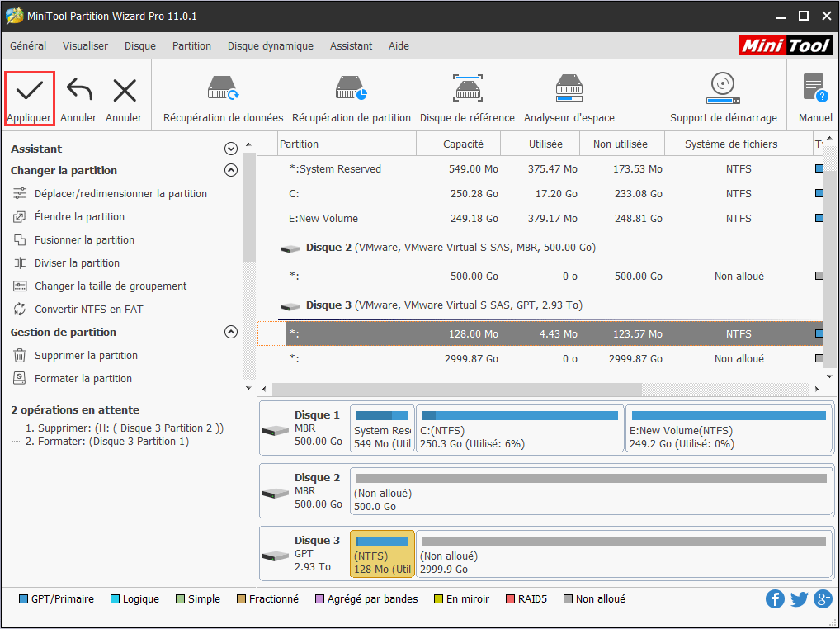Click Étendre la partition link
Viewport: 840px width, 629px height.
79,216
